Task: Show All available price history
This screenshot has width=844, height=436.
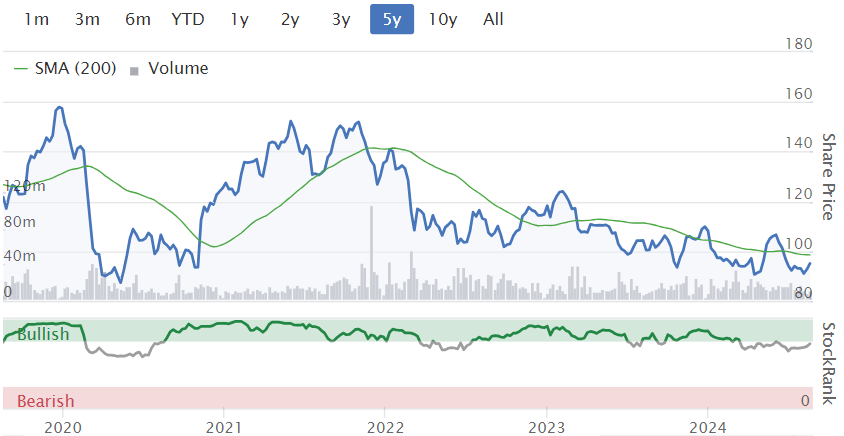Action: 493,19
